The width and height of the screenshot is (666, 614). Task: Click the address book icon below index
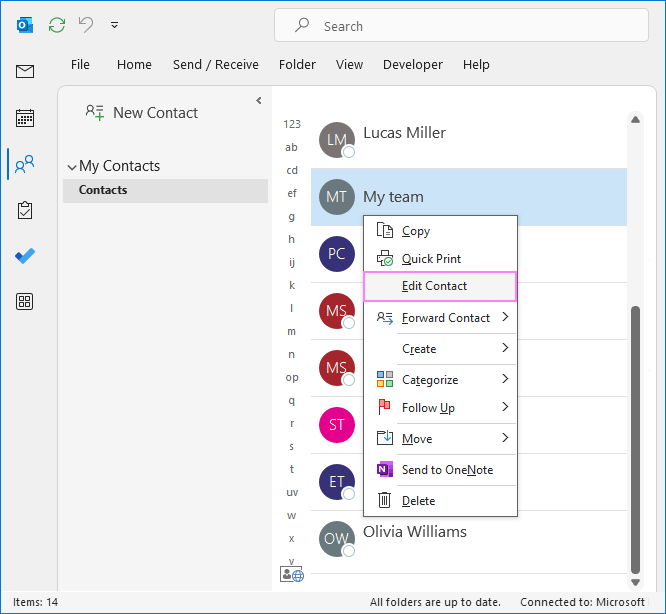pos(292,575)
